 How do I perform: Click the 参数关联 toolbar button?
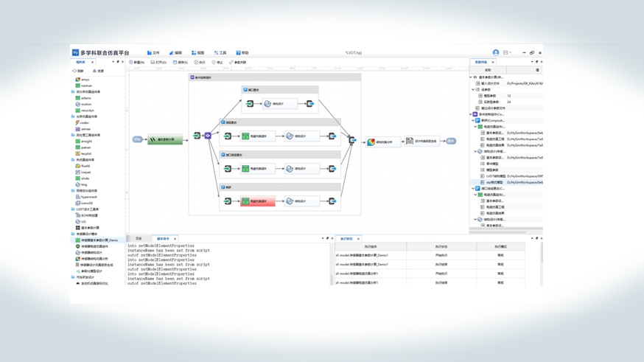(238, 63)
